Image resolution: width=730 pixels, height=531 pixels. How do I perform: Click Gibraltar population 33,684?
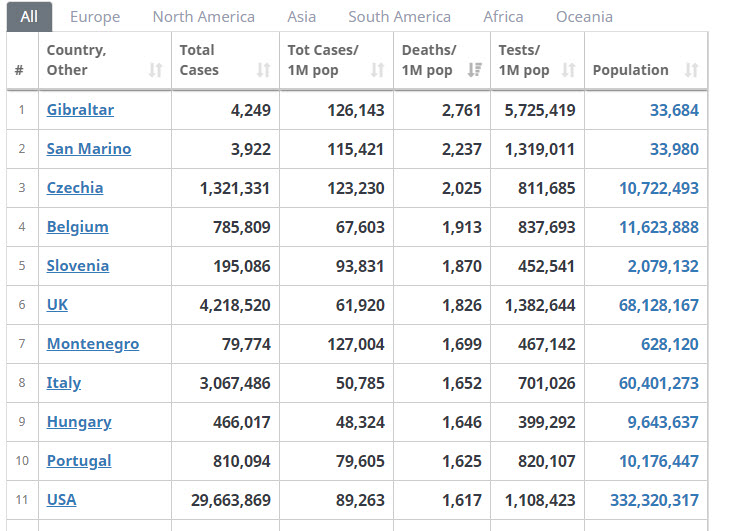[x=674, y=110]
